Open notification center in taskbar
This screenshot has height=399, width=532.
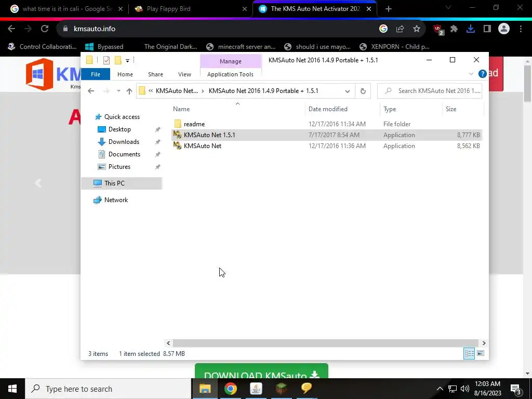pos(516,389)
